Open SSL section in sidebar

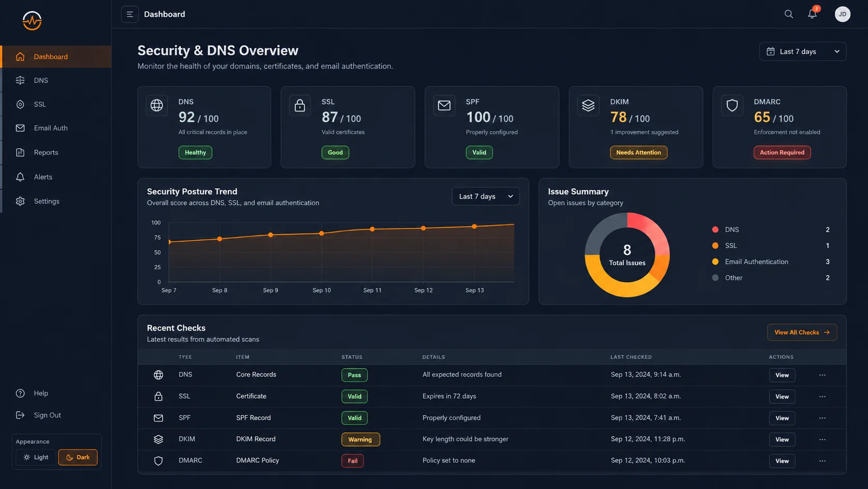(x=56, y=104)
